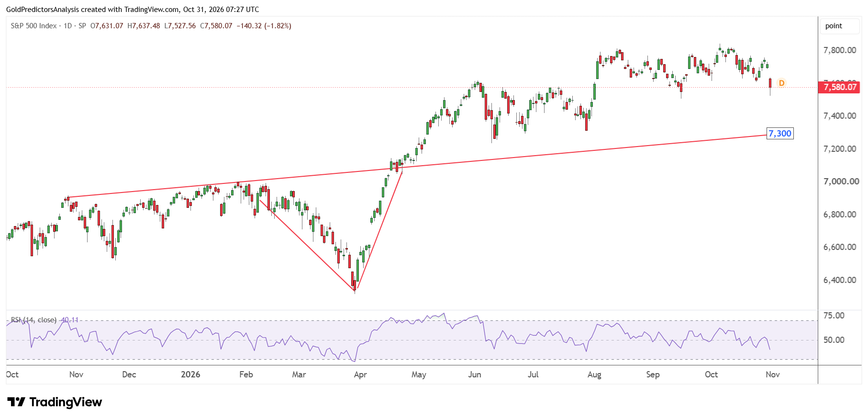Click the Mar label on time axis

[x=299, y=375]
